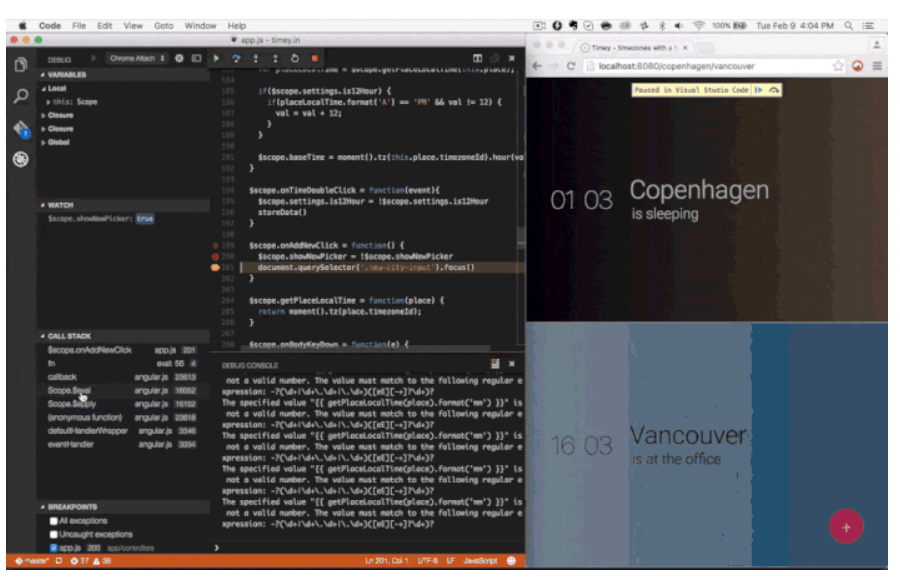Viewport: 900px width, 582px height.
Task: Select the Timey browser tab
Action: point(625,47)
